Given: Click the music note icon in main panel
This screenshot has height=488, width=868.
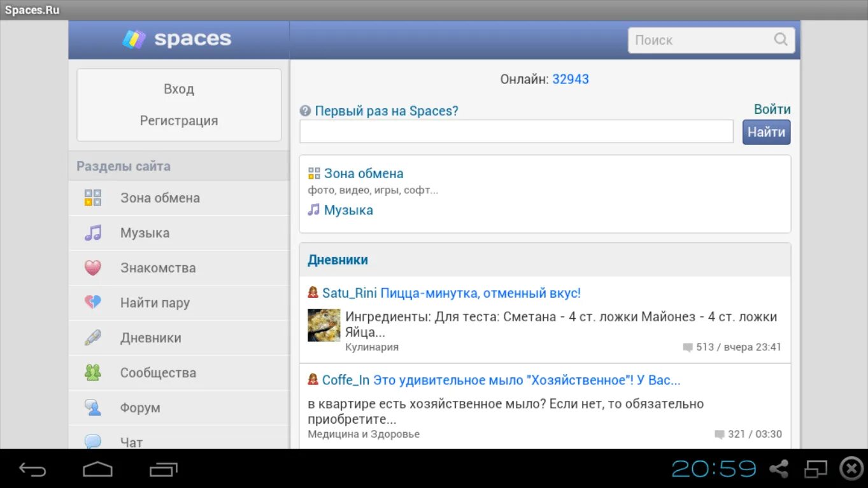Looking at the screenshot, I should (313, 209).
